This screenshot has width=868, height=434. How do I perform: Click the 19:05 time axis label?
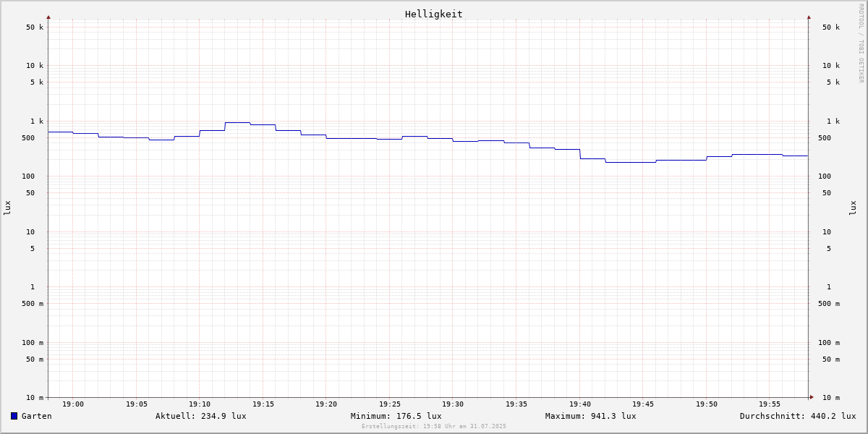137,404
